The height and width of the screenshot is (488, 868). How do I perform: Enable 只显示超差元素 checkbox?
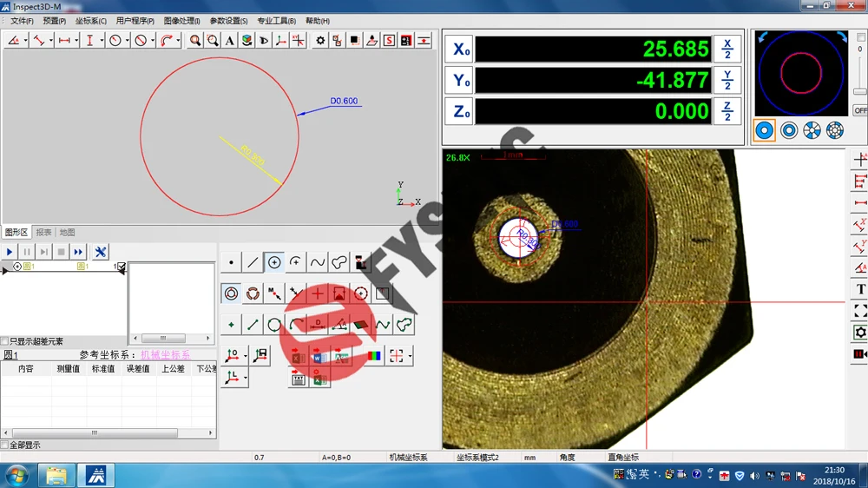point(5,341)
